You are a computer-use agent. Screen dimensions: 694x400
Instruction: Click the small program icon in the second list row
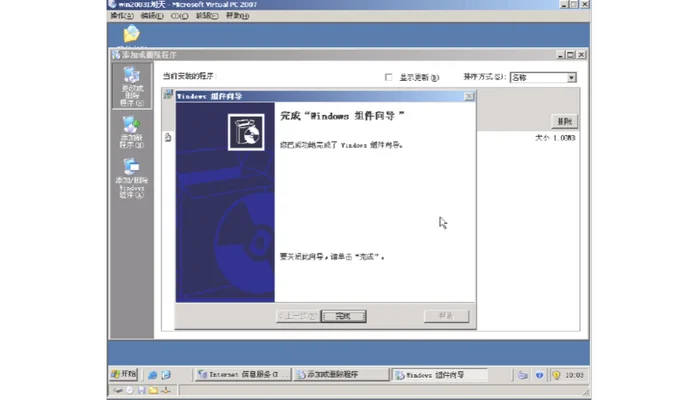[x=168, y=137]
